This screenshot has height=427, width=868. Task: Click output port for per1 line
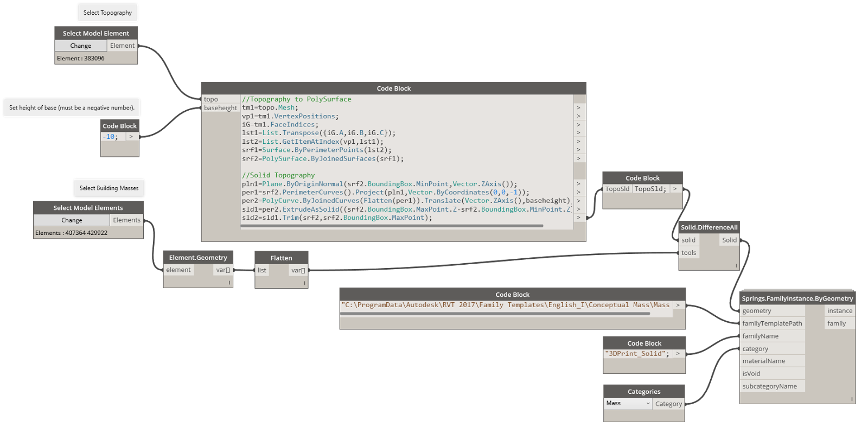579,192
